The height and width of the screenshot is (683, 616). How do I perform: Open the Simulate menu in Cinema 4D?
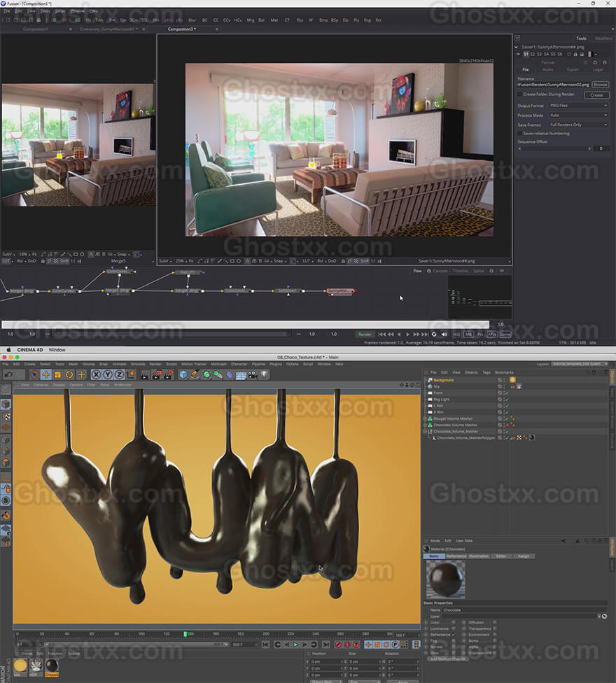[x=138, y=364]
